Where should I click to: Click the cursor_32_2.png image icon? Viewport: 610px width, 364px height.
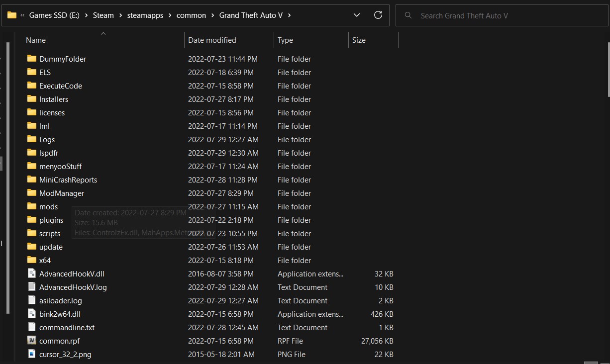point(32,354)
